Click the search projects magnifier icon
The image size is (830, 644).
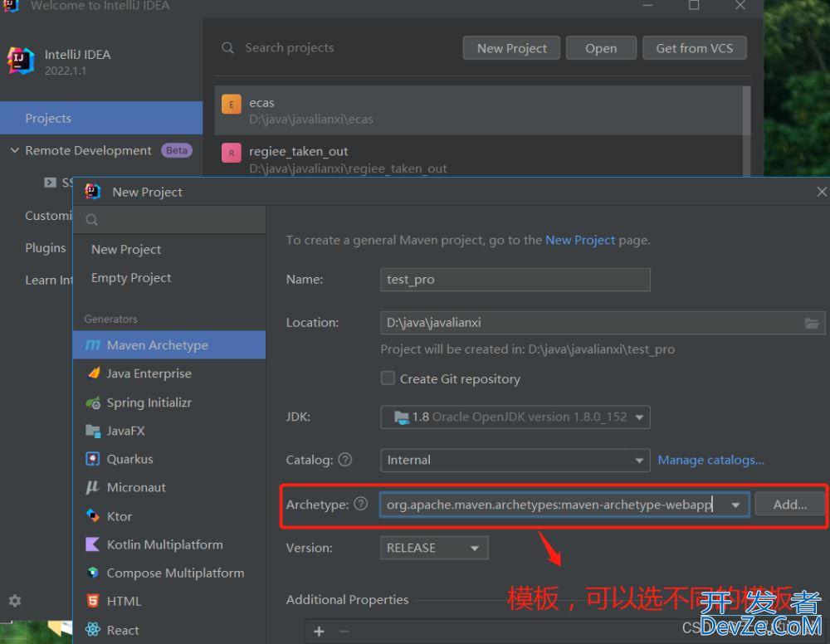[x=227, y=47]
